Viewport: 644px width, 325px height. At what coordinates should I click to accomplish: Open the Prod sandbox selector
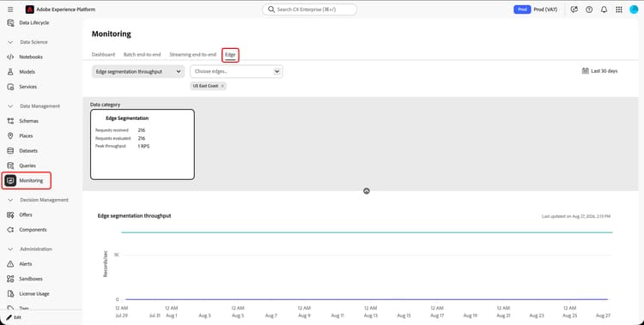[536, 9]
